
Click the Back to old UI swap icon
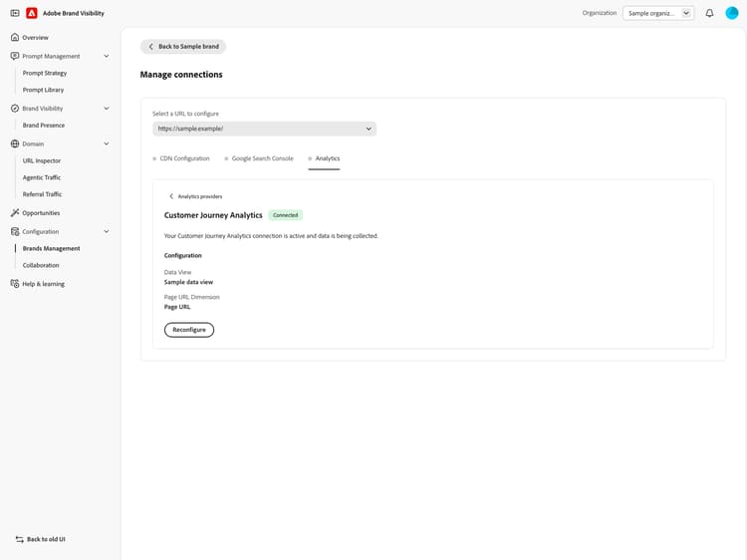pos(20,539)
